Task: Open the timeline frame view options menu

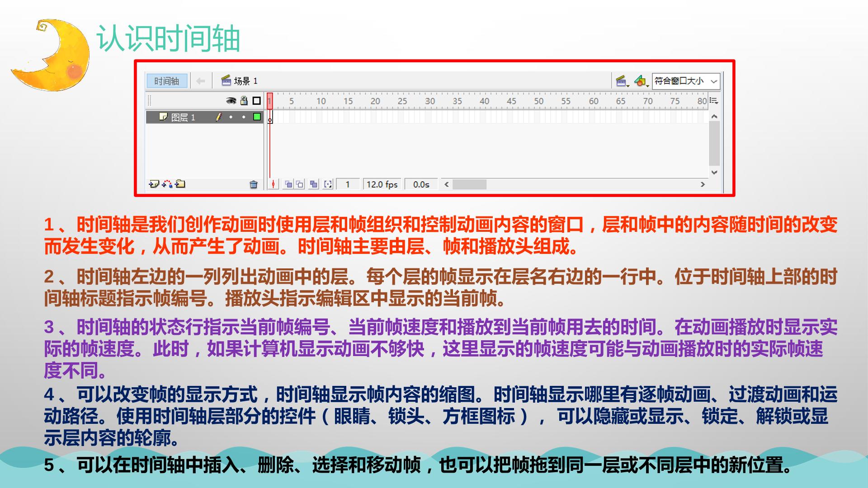Action: coord(714,101)
